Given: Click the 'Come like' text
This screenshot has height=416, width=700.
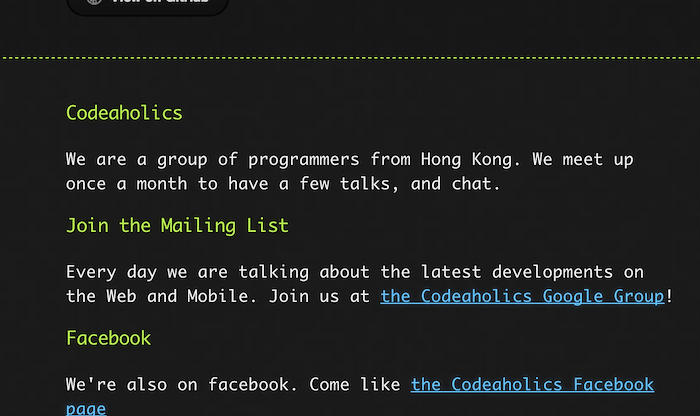Looking at the screenshot, I should click(354, 385).
